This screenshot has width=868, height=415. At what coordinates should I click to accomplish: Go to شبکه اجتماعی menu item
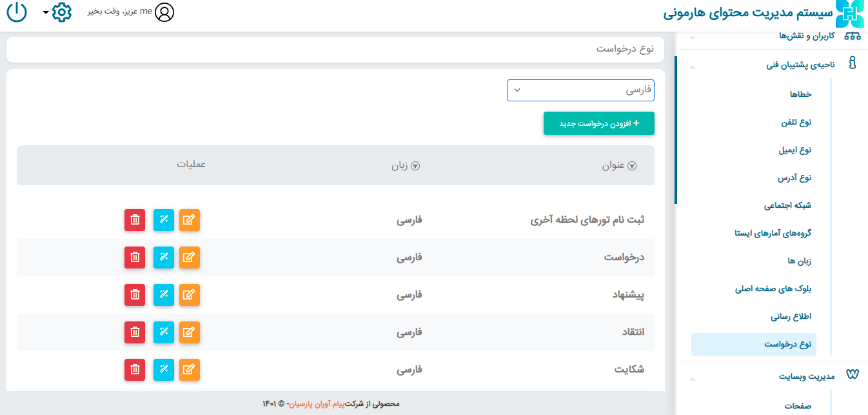tap(787, 205)
